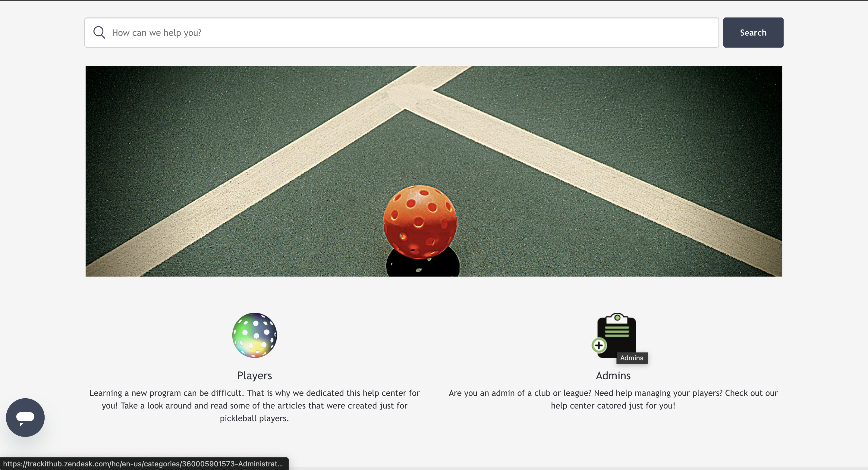Screen dimensions: 868x470
Task: Open the Admins category heading link
Action: coord(613,375)
